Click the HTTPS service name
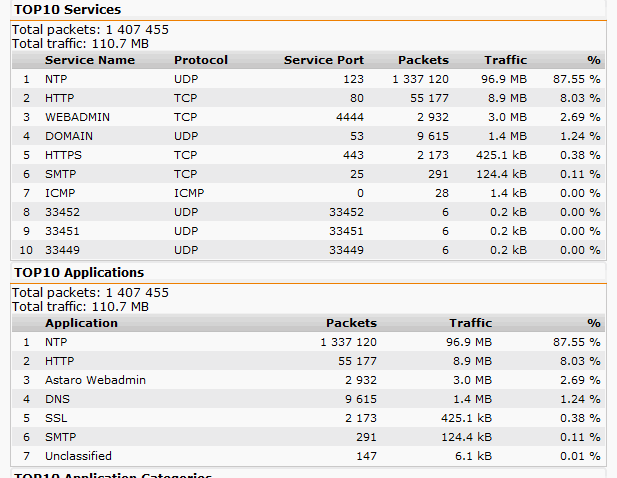Viewport: 617px width, 478px height. 63,155
